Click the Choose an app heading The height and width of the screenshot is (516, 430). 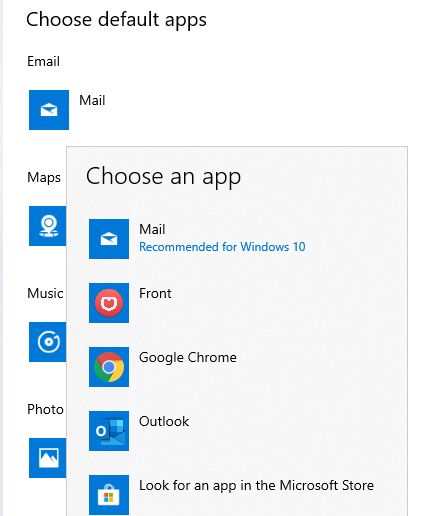pyautogui.click(x=163, y=177)
